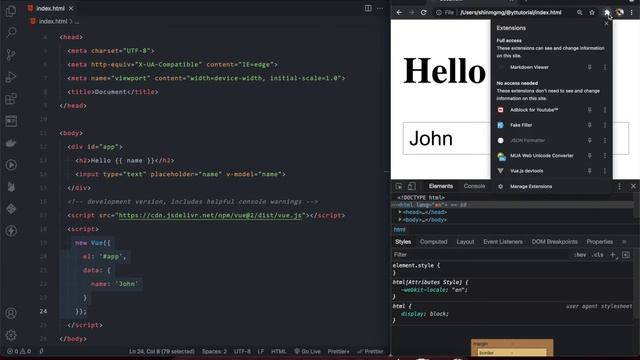Image resolution: width=640 pixels, height=360 pixels.
Task: Open Manage Extensions
Action: [x=531, y=187]
